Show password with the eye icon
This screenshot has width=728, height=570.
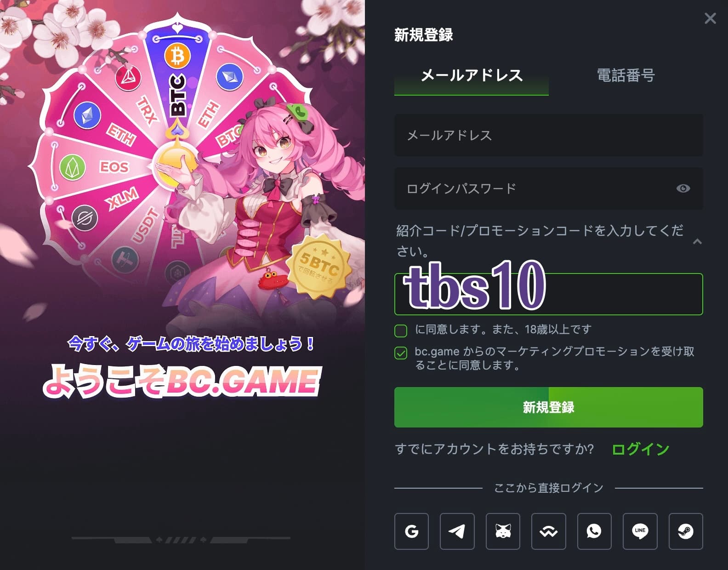pyautogui.click(x=683, y=188)
